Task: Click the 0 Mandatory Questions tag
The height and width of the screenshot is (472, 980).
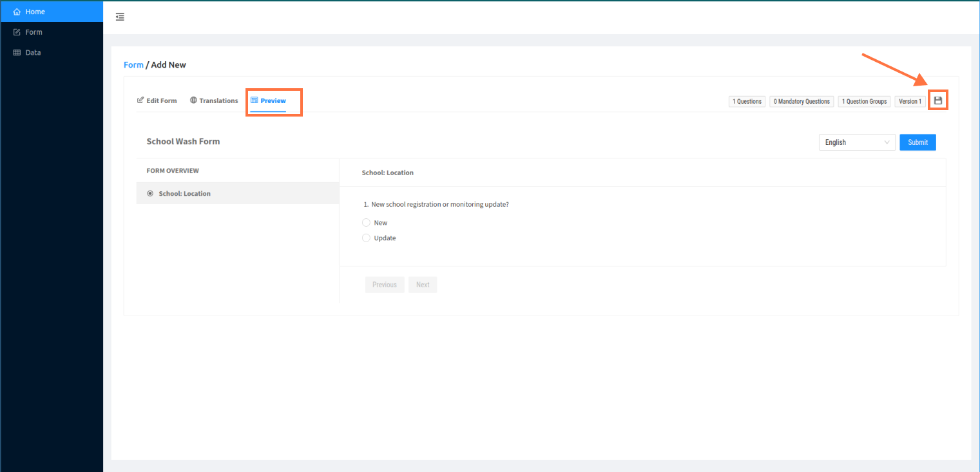Action: click(802, 101)
